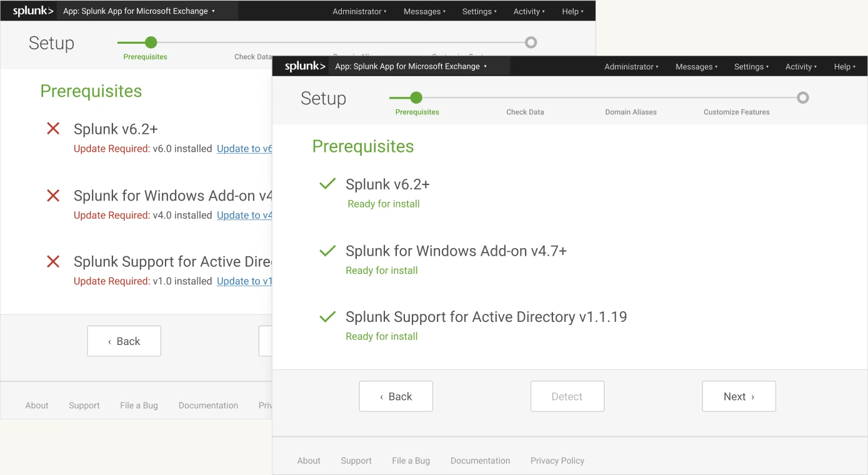Viewport: 868px width, 475px height.
Task: Open the Settings menu in the back window
Action: (479, 12)
